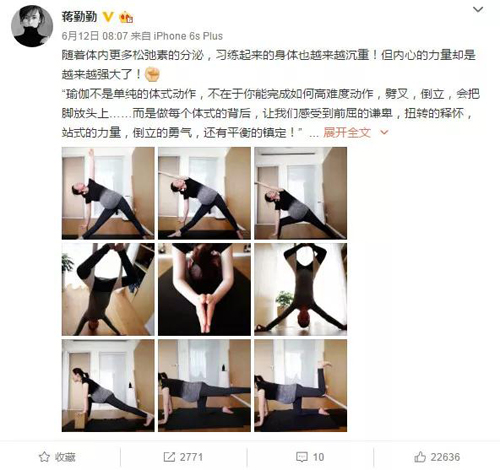Click the yellow verified V badge
The image size is (500, 470).
click(108, 16)
